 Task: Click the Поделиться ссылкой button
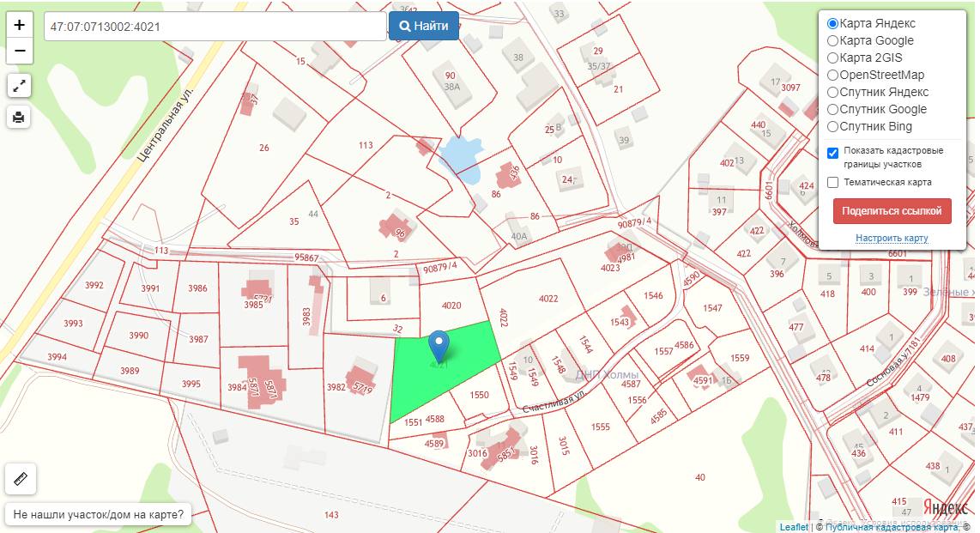(x=892, y=211)
